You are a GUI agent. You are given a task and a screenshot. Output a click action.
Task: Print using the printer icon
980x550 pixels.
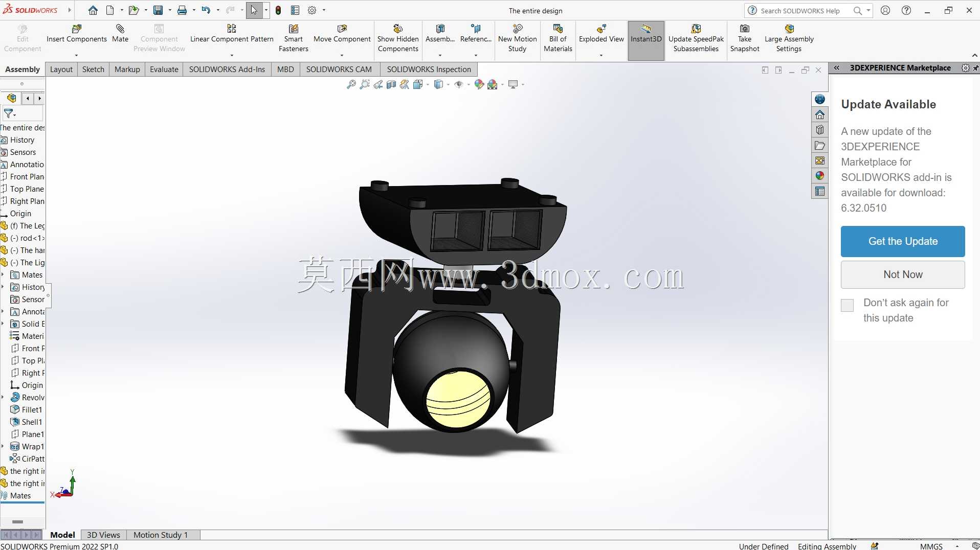click(x=182, y=10)
